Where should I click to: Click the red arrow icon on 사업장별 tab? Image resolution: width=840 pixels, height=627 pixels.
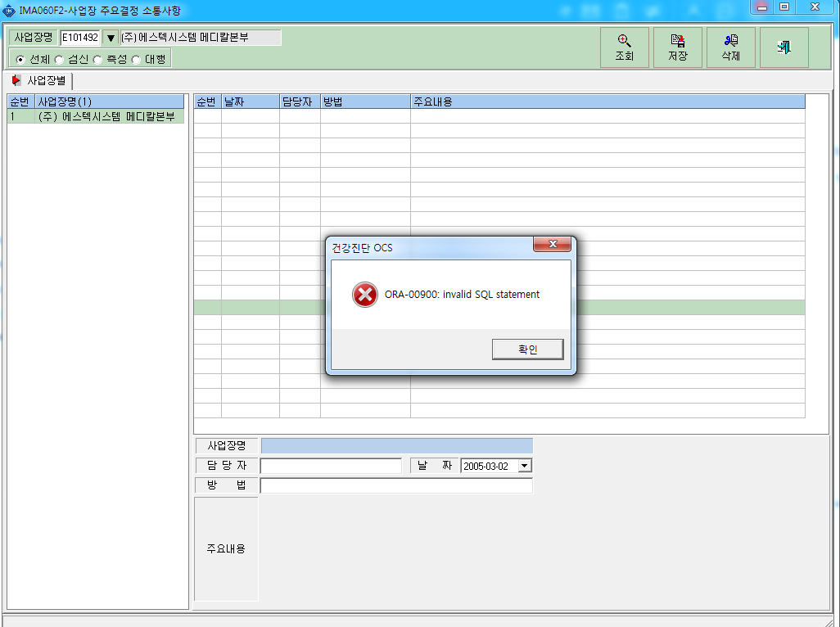coord(16,80)
